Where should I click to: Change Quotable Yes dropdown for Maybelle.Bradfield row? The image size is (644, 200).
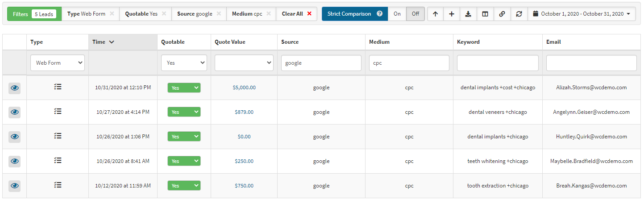click(184, 161)
